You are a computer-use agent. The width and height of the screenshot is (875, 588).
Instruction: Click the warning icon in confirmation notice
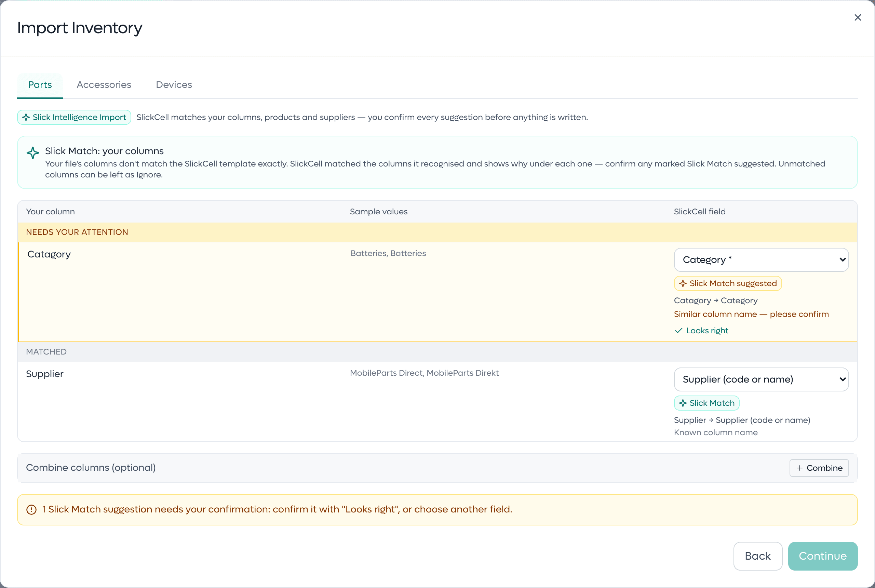tap(31, 510)
